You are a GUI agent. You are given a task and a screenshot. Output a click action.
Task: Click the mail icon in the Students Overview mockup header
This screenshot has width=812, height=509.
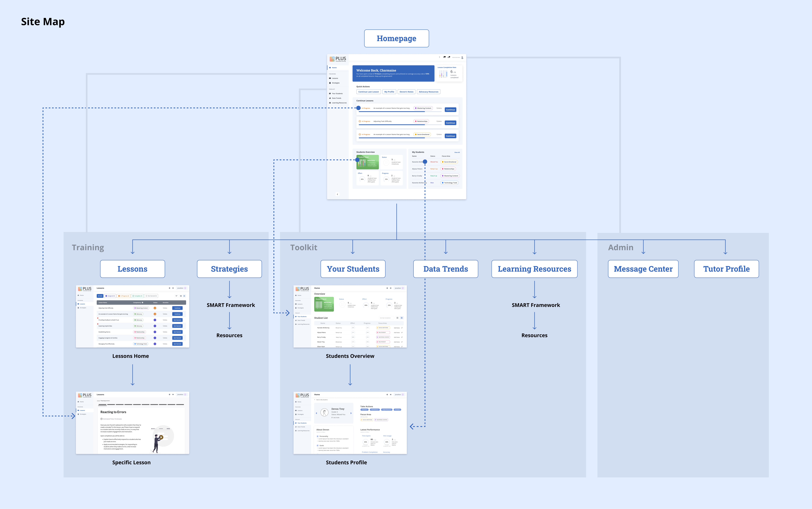tap(391, 288)
